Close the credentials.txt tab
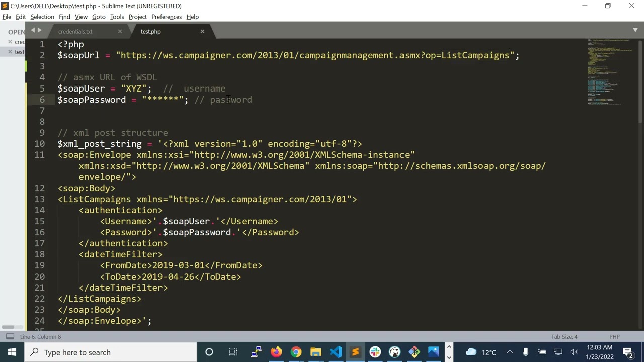This screenshot has width=644, height=362. click(x=120, y=31)
